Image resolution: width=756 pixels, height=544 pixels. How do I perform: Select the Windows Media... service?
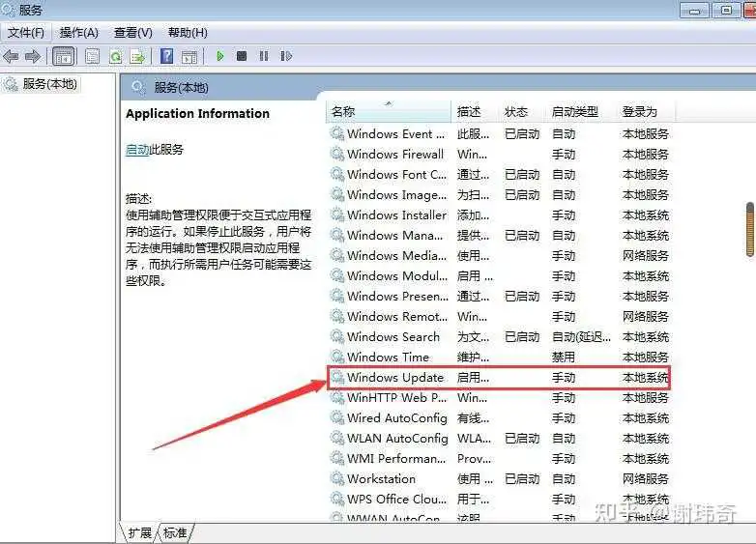click(x=500, y=255)
